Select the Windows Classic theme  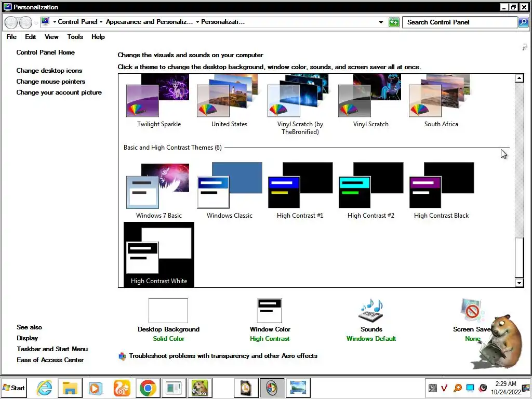pos(229,191)
